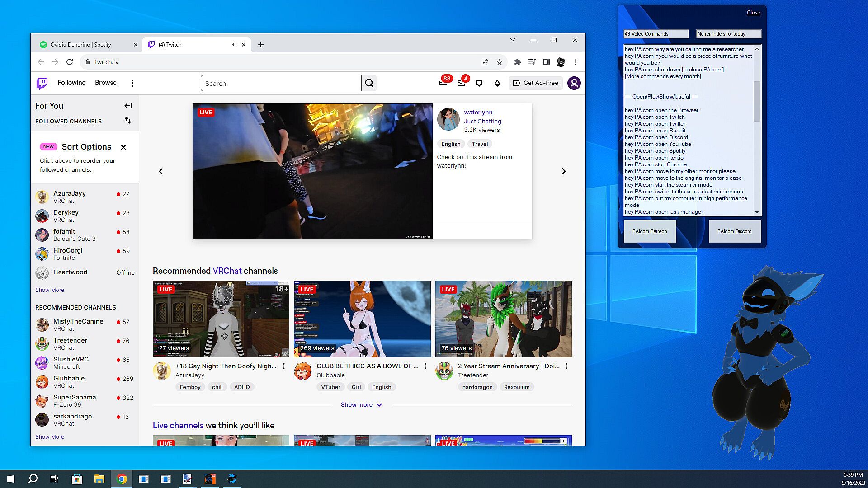Click the Twitch search magnifier button
Viewport: 868px width, 488px height.
pos(369,83)
